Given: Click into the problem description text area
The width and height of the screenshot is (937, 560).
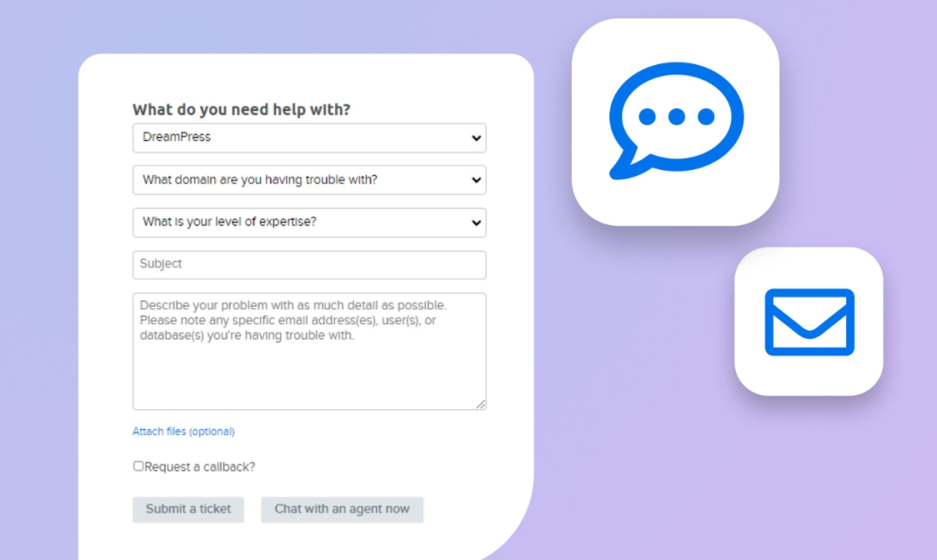Looking at the screenshot, I should pyautogui.click(x=309, y=351).
